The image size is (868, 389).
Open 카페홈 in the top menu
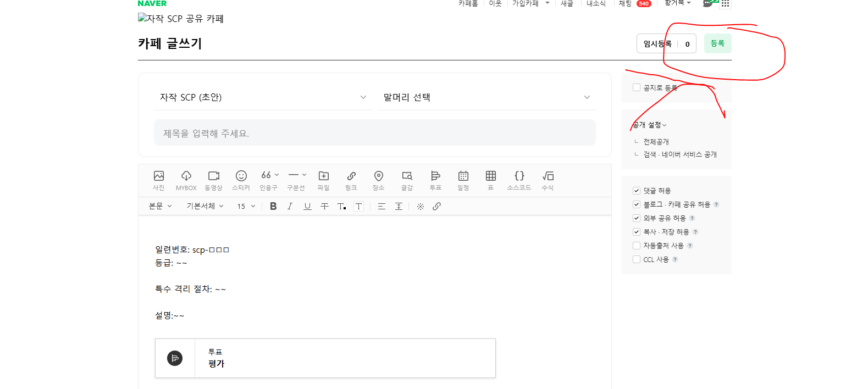468,3
